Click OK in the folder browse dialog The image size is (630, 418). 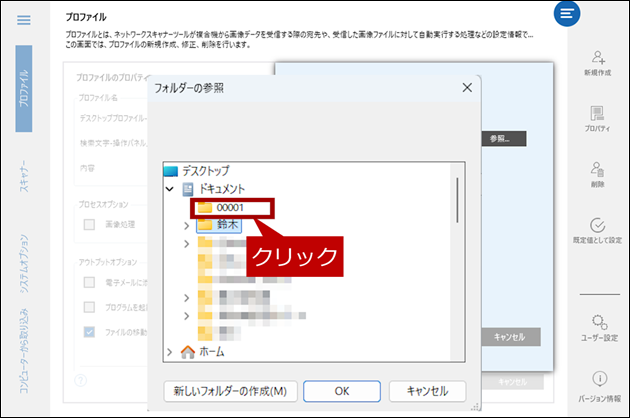click(342, 390)
